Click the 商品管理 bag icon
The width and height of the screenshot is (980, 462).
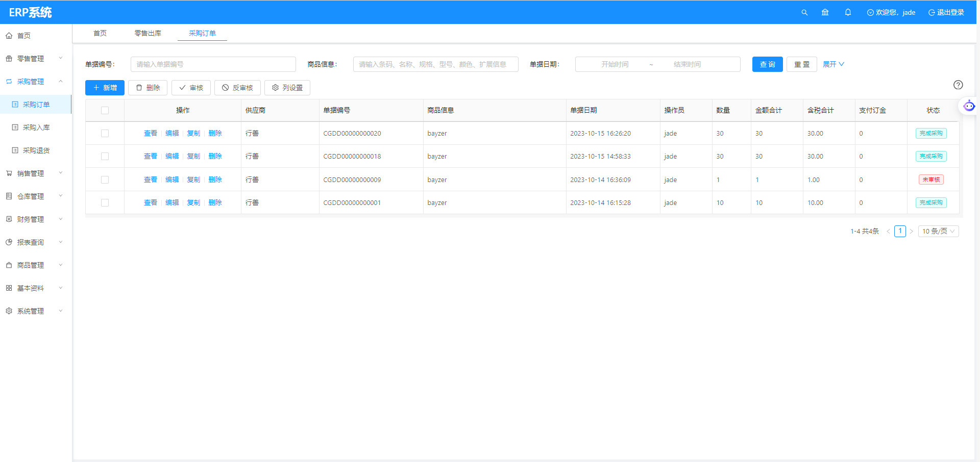pos(9,265)
